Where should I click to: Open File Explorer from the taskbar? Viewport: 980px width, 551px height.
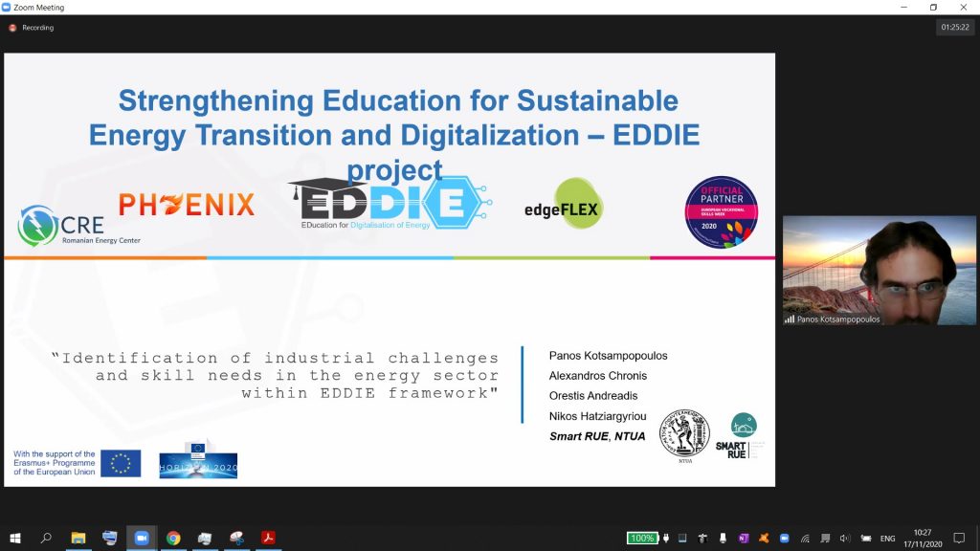[x=78, y=539]
